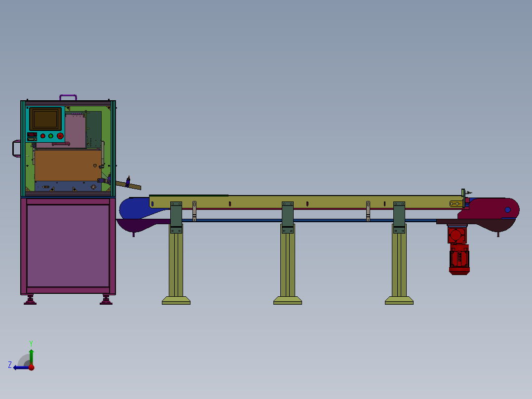The image size is (532, 399).
Task: Select the large red emergency stop button
Action: [x=60, y=136]
